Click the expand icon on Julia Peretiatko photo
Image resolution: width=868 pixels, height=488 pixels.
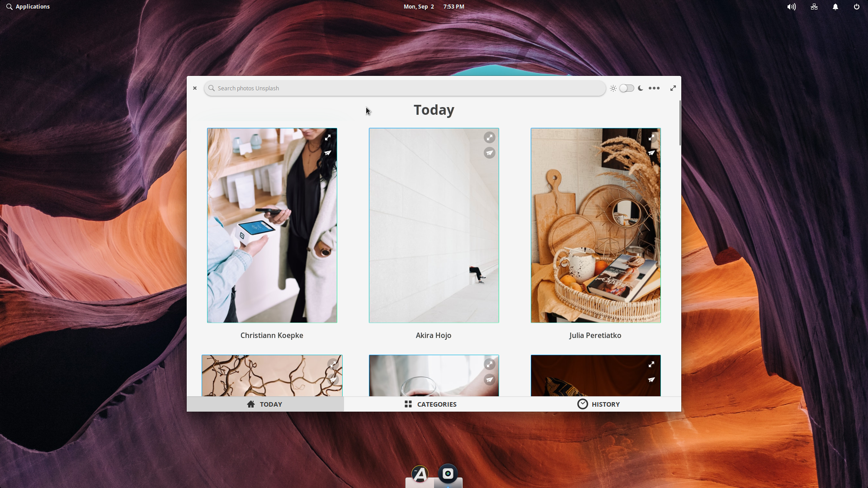pos(651,137)
